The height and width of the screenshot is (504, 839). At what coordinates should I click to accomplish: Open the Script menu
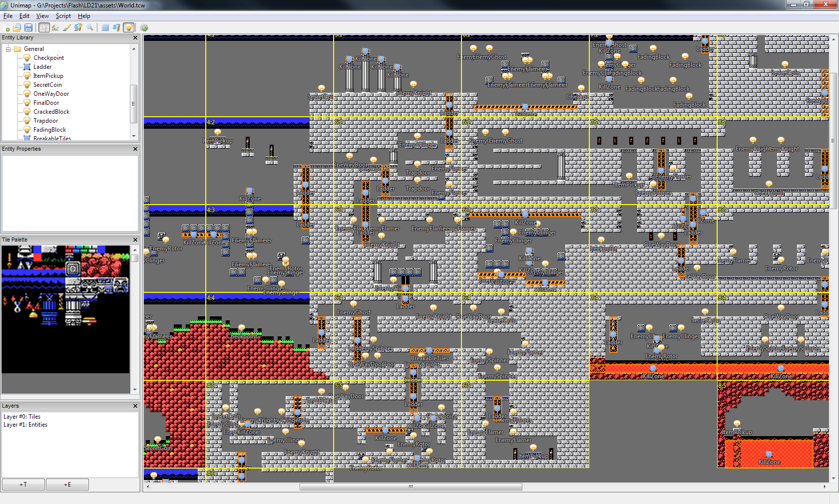pyautogui.click(x=63, y=16)
